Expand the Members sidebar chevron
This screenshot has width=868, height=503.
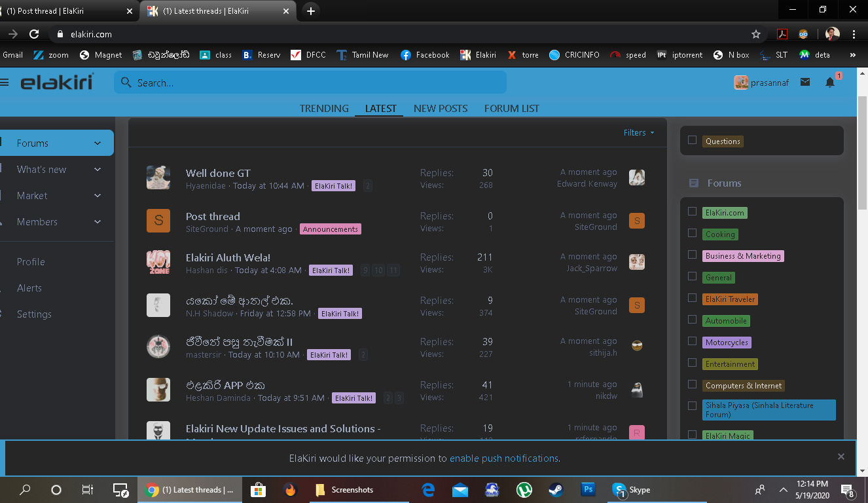point(98,221)
